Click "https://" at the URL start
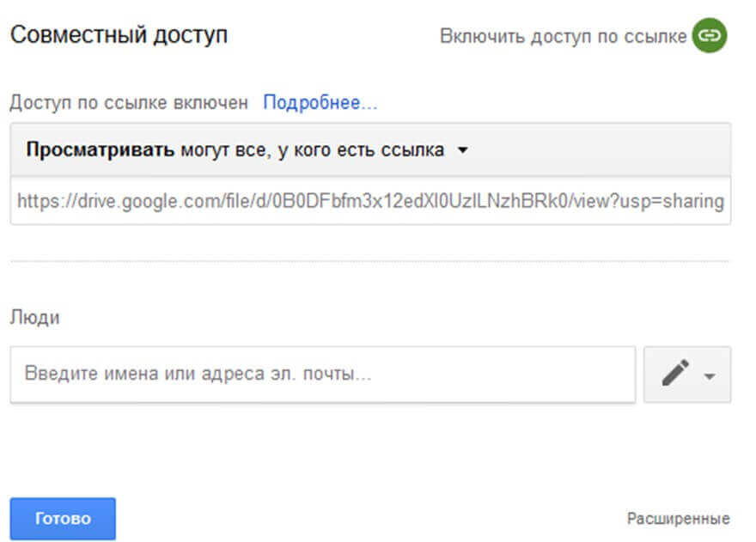The image size is (756, 542). [39, 201]
